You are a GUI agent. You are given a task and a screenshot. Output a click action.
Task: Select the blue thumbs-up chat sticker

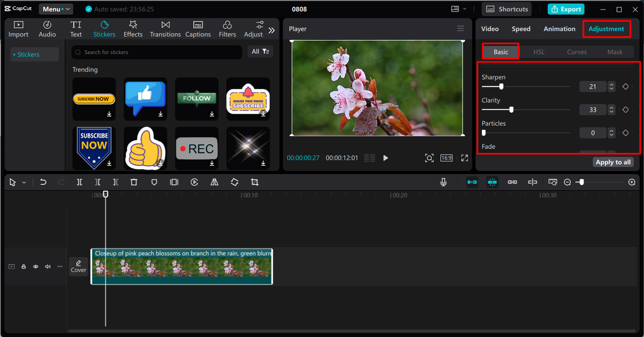(145, 99)
